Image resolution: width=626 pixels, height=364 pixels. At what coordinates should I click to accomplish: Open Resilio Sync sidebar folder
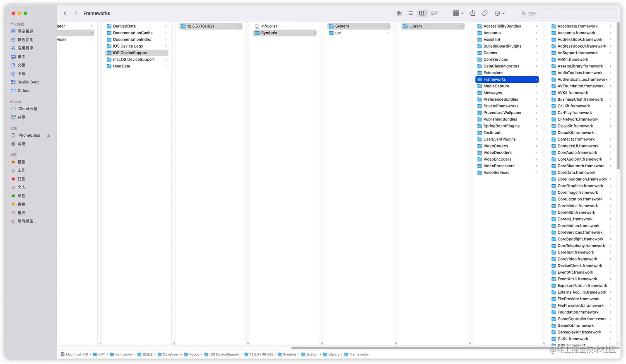(28, 82)
